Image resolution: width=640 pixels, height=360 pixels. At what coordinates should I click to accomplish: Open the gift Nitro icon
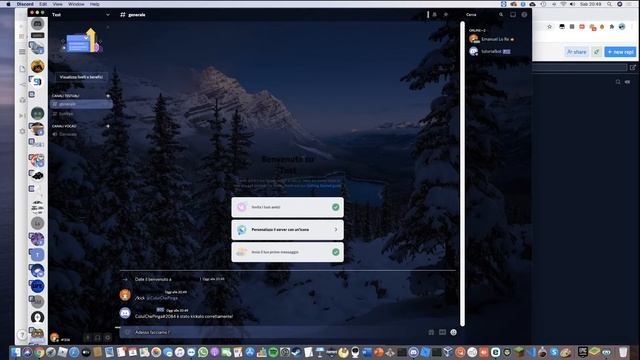(x=431, y=332)
